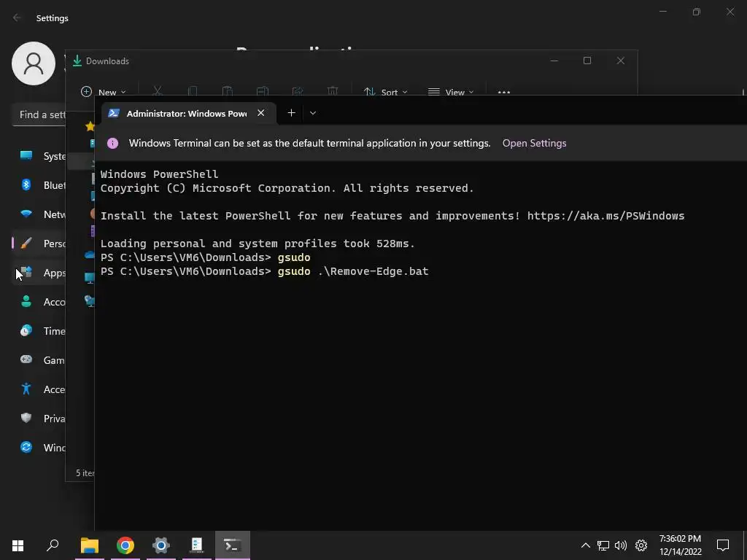Open the checklist document app on taskbar
The image size is (747, 560).
196,545
